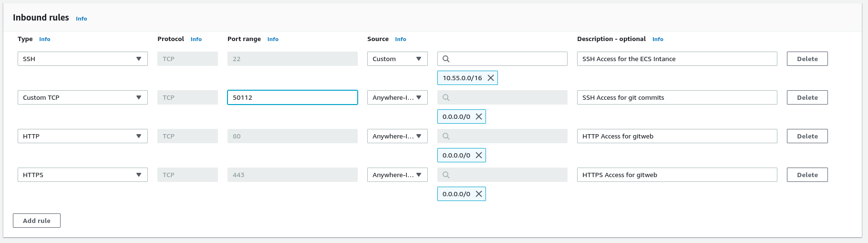This screenshot has width=868, height=243.
Task: Open Info link beside Inbound rules heading
Action: (x=81, y=19)
